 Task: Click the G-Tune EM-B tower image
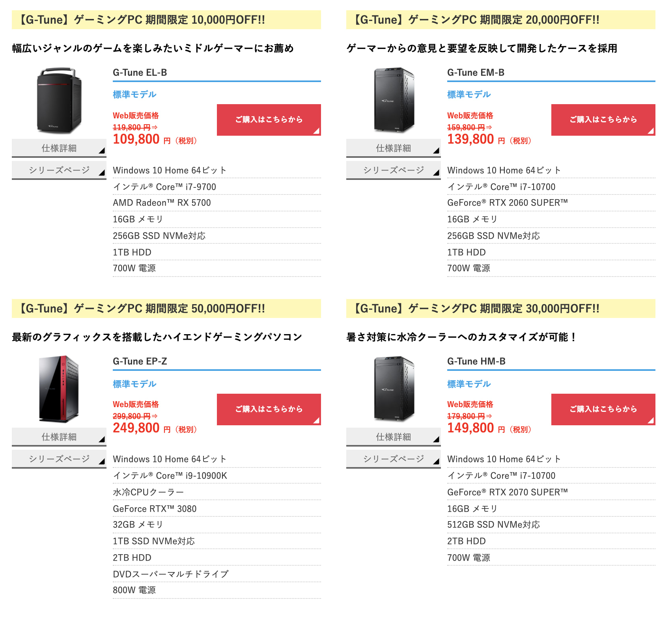pyautogui.click(x=394, y=100)
